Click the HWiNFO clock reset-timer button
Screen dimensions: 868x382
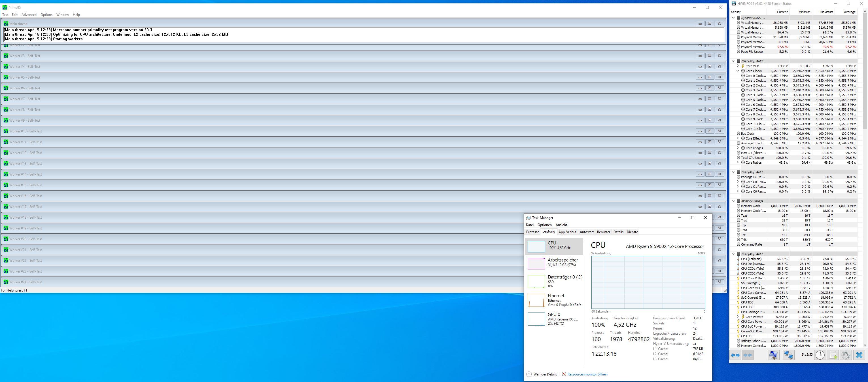click(x=820, y=355)
